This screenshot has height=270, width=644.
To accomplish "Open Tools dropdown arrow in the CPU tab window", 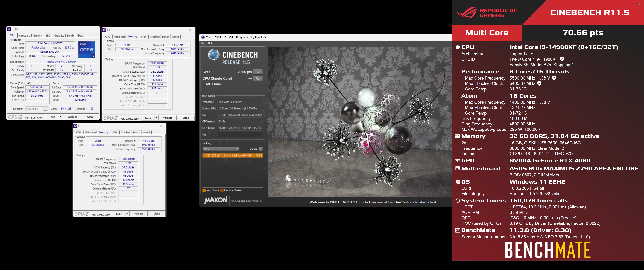I will point(60,117).
